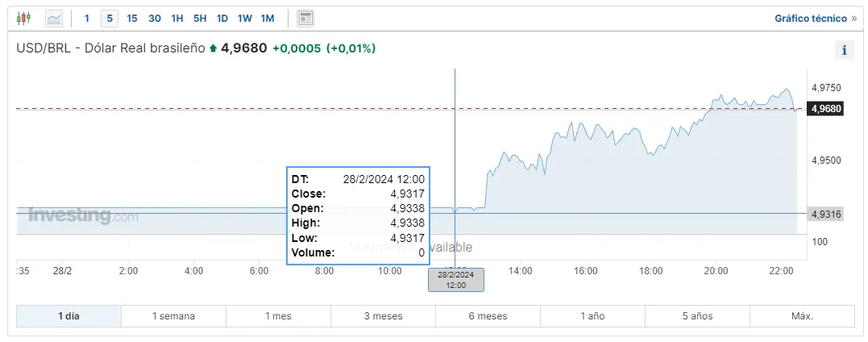
Task: Set interval to 1H
Action: tap(177, 19)
